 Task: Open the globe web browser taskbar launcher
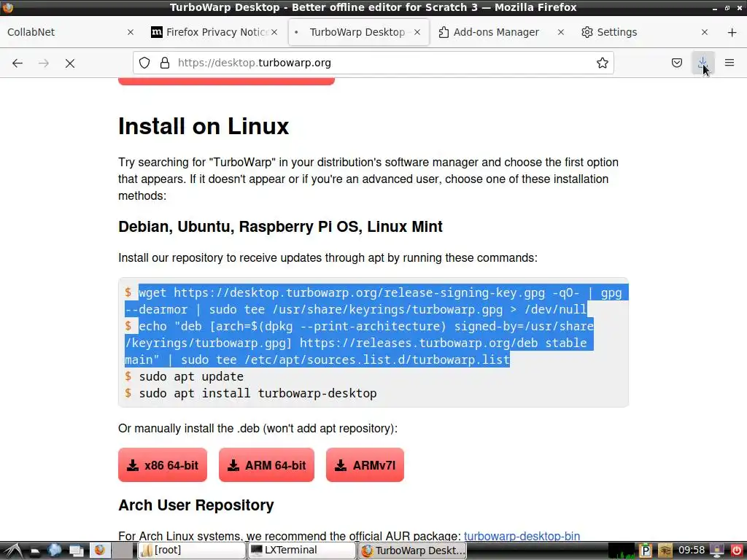(x=55, y=551)
